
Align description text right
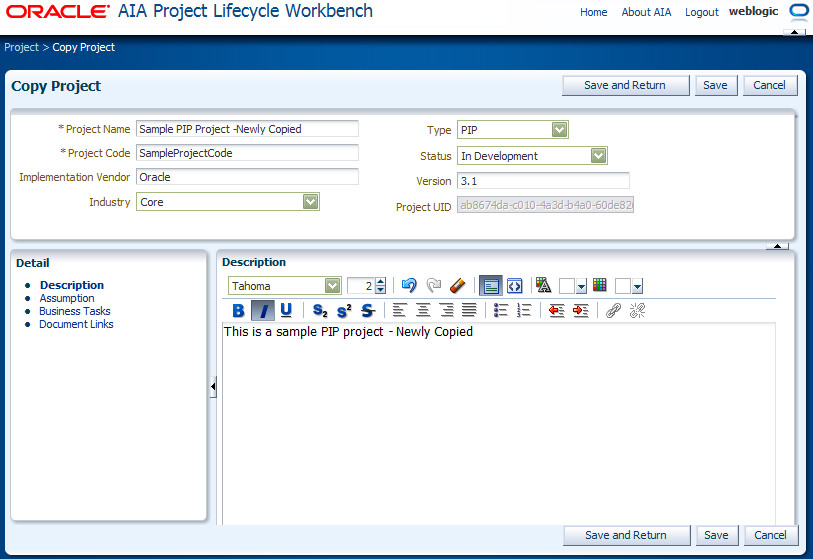(x=446, y=311)
